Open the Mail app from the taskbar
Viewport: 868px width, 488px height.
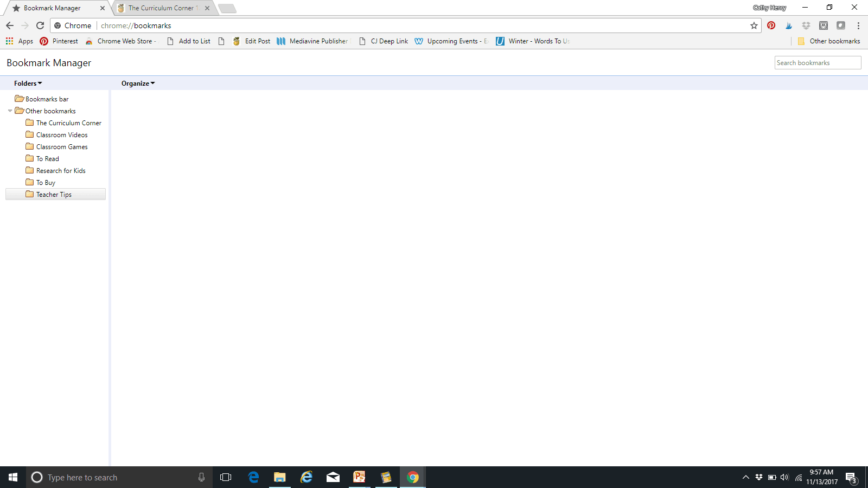click(333, 477)
